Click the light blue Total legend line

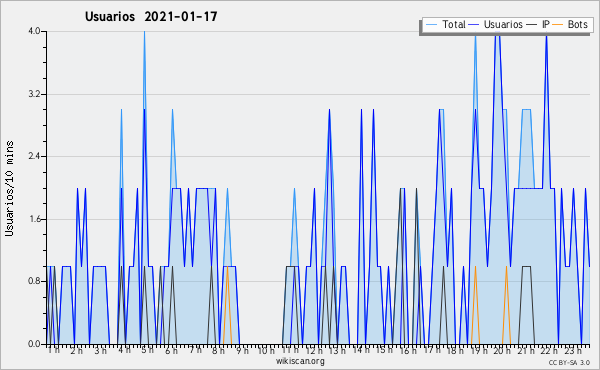[431, 24]
